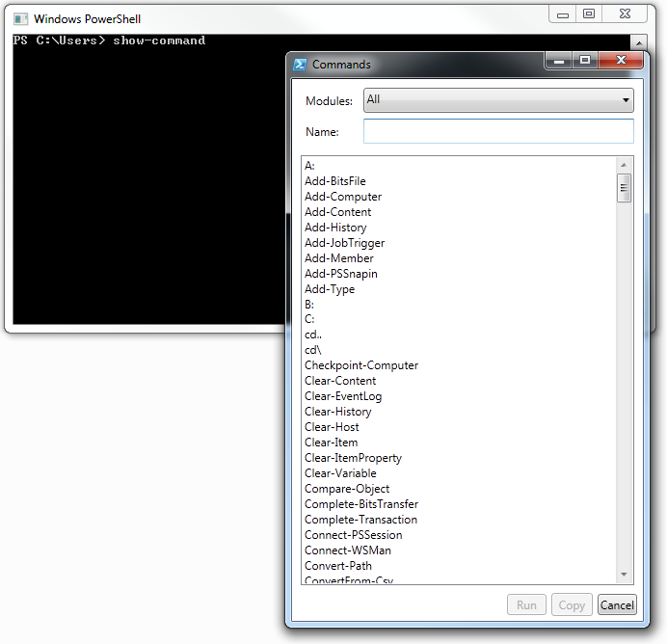Close the Windows PowerShell window
667x644 pixels.
click(625, 14)
